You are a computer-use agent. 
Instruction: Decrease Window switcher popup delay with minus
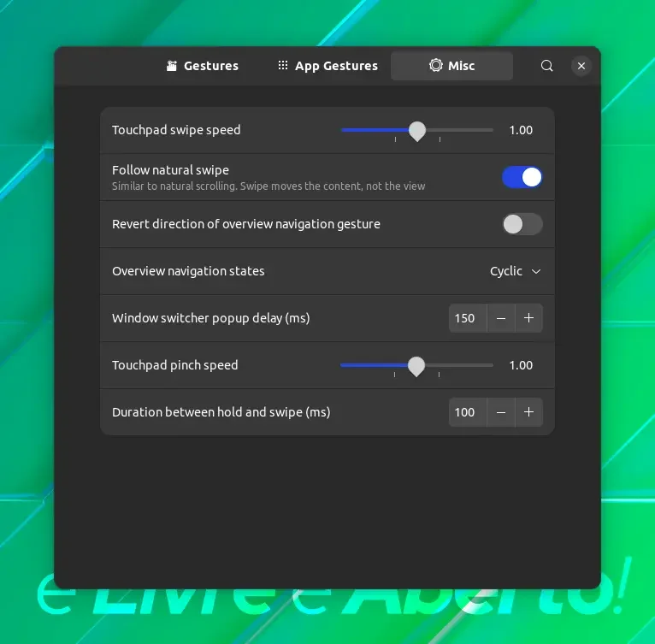[501, 318]
